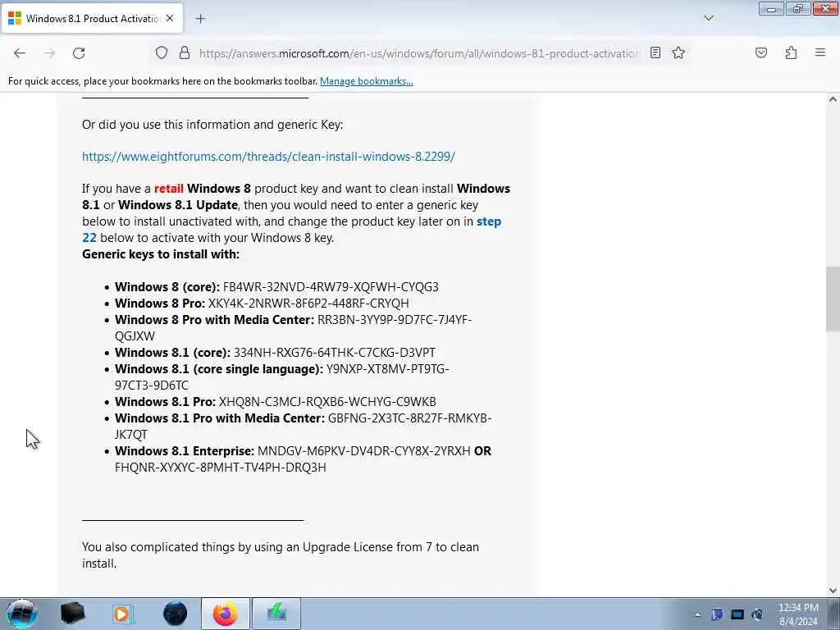Click Windows 8.1 Pro with Media Center key
Image resolution: width=840 pixels, height=630 pixels.
pyautogui.click(x=304, y=427)
